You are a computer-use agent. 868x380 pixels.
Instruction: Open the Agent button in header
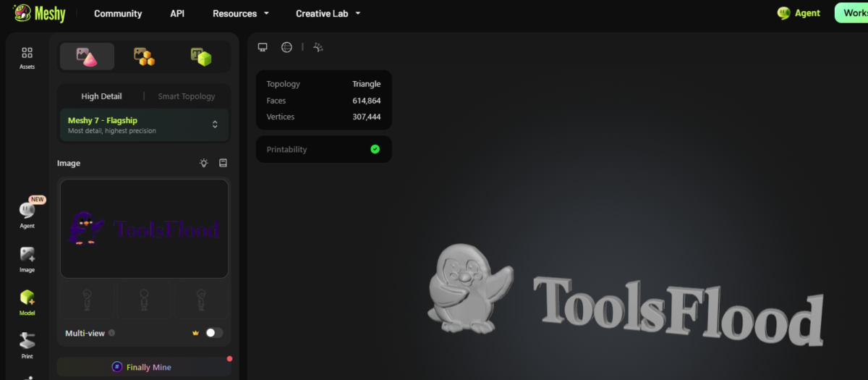point(799,13)
